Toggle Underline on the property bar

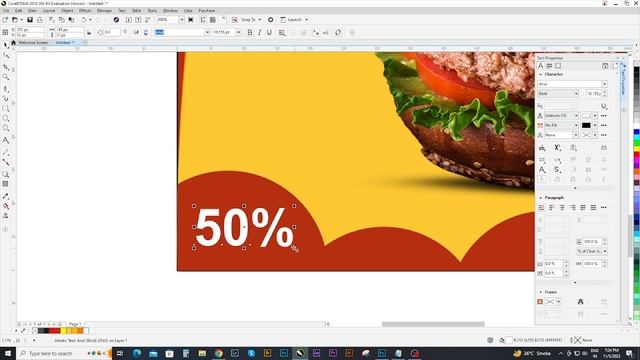point(269,32)
